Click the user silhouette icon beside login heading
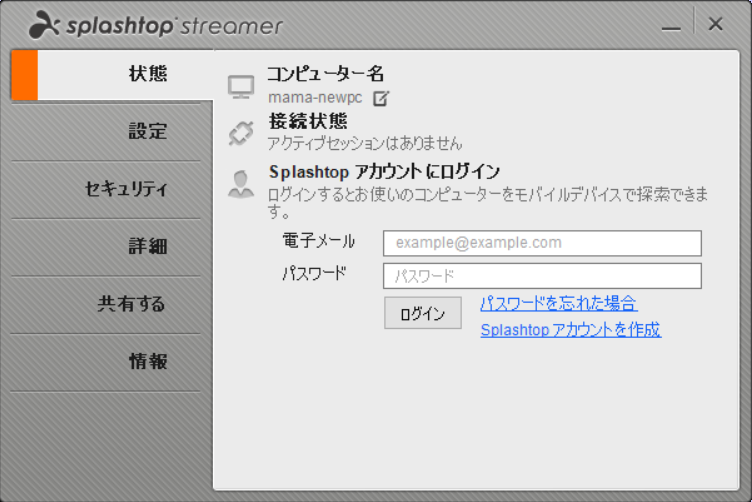Viewport: 752px width, 502px height. (241, 184)
